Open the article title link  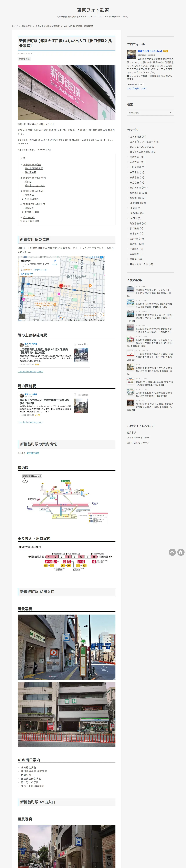(x=65, y=43)
